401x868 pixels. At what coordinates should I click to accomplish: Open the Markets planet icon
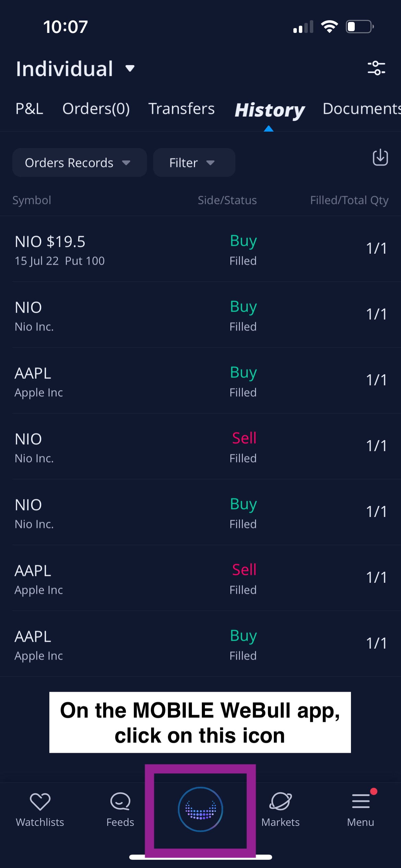[280, 802]
